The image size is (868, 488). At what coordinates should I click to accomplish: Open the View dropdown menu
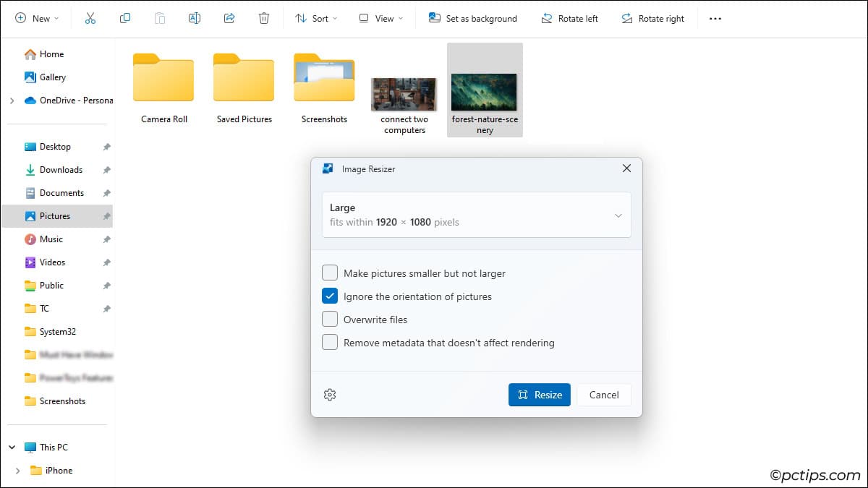coord(381,19)
